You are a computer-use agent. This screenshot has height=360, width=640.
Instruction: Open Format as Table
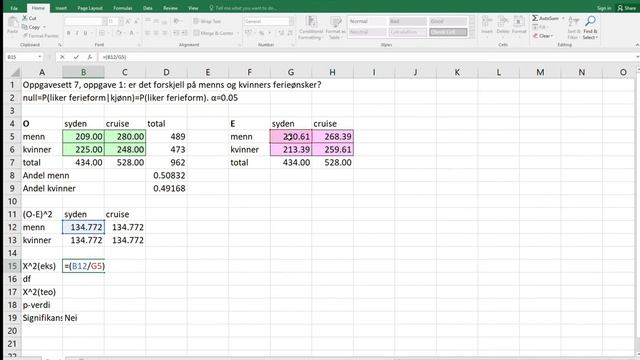[335, 27]
